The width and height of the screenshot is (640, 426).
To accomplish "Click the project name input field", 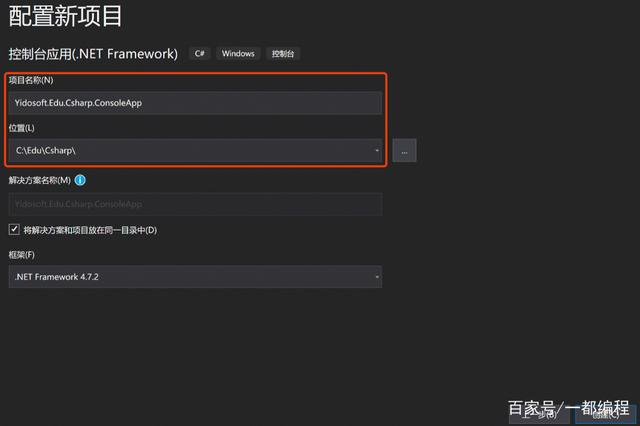I will [x=195, y=102].
